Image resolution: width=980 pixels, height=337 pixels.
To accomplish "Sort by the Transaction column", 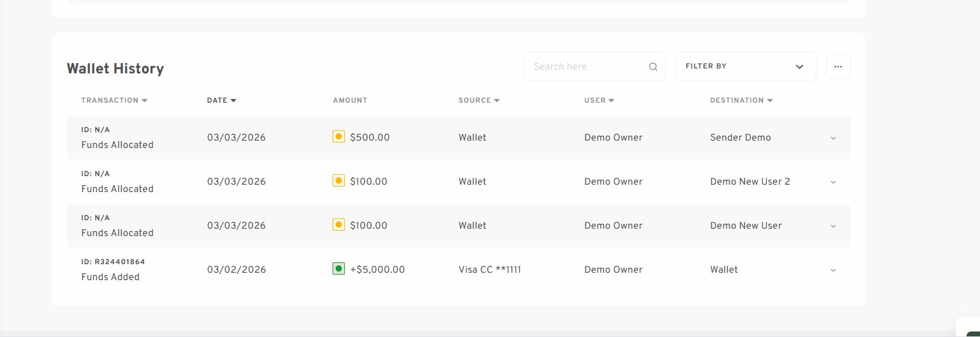I will tap(114, 100).
